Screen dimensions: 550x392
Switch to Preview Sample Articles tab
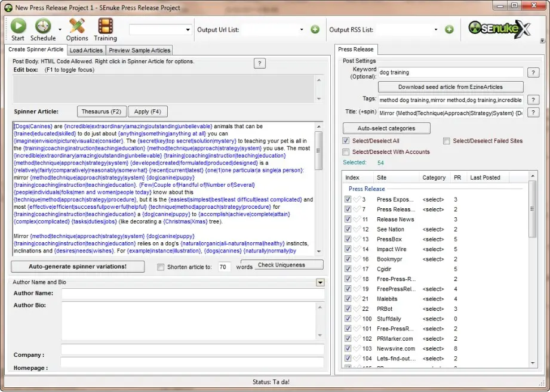139,51
